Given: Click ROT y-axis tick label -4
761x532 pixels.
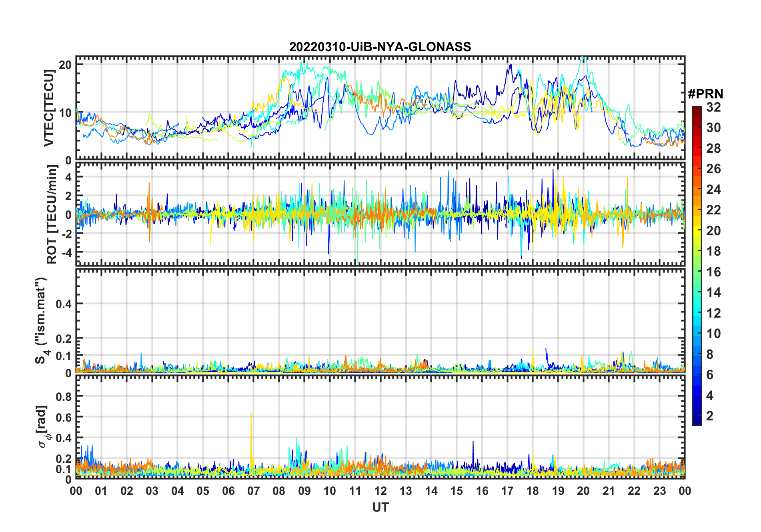Looking at the screenshot, I should tap(66, 253).
